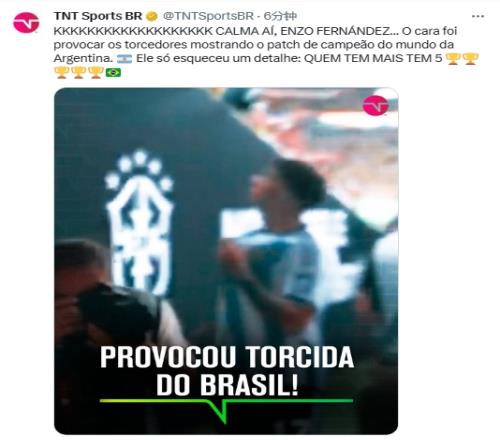Click the gold verified badge beside TNT Sports BR
This screenshot has width=500, height=440.
(x=153, y=16)
